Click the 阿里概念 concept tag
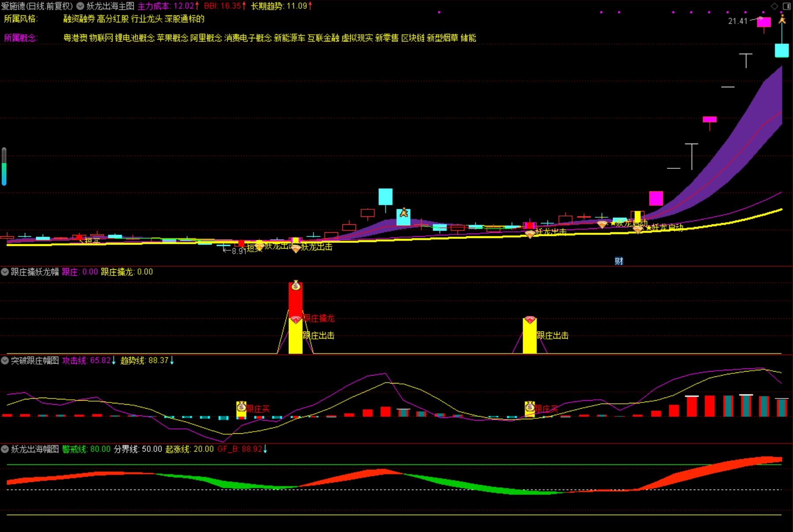 [206, 38]
